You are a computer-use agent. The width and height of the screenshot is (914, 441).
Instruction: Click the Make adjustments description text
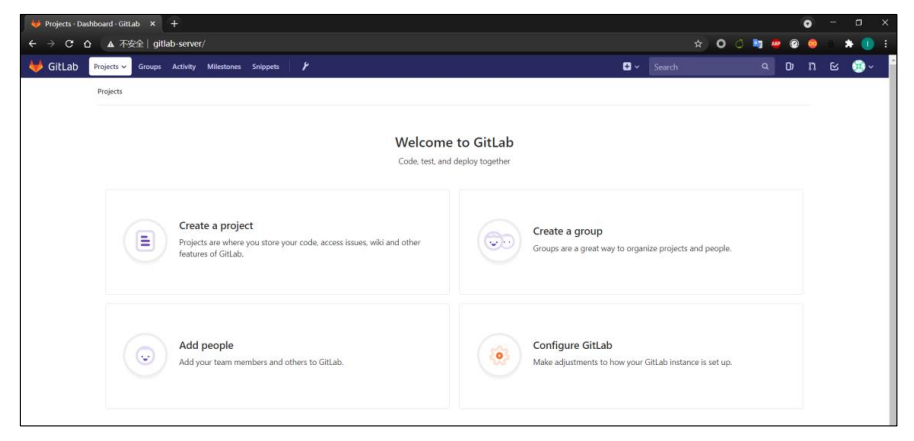[x=632, y=362]
